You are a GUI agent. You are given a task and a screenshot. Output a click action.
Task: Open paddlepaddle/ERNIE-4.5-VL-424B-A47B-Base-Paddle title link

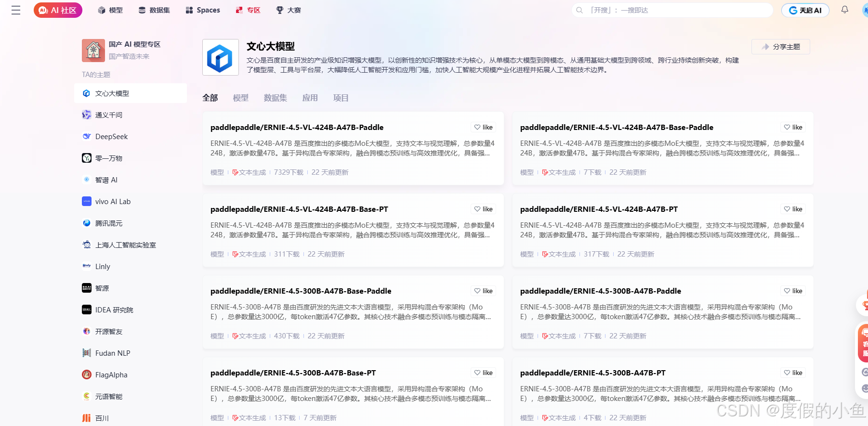pos(617,128)
